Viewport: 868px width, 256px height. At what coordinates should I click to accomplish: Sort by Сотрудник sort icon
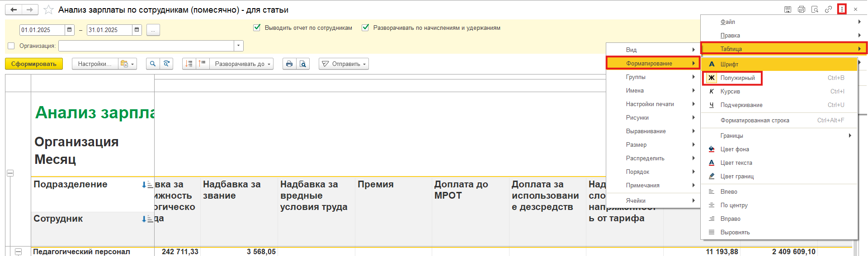click(x=147, y=219)
